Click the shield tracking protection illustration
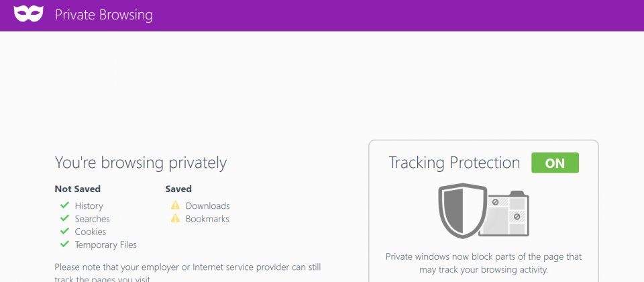This screenshot has width=644, height=282. [462, 210]
